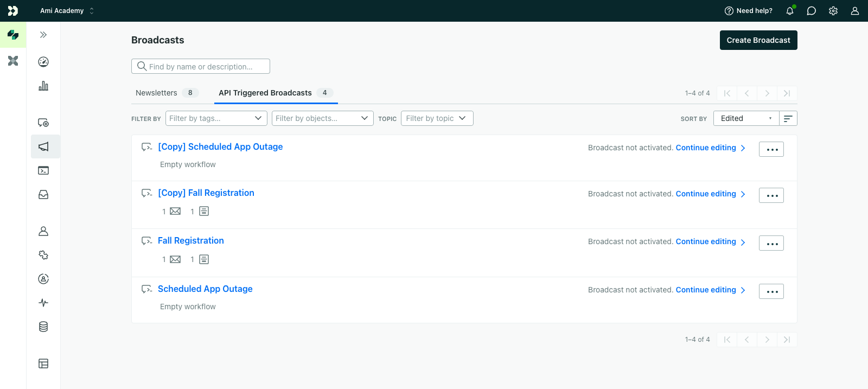The image size is (868, 389).
Task: Open the settings gear icon
Action: point(833,11)
